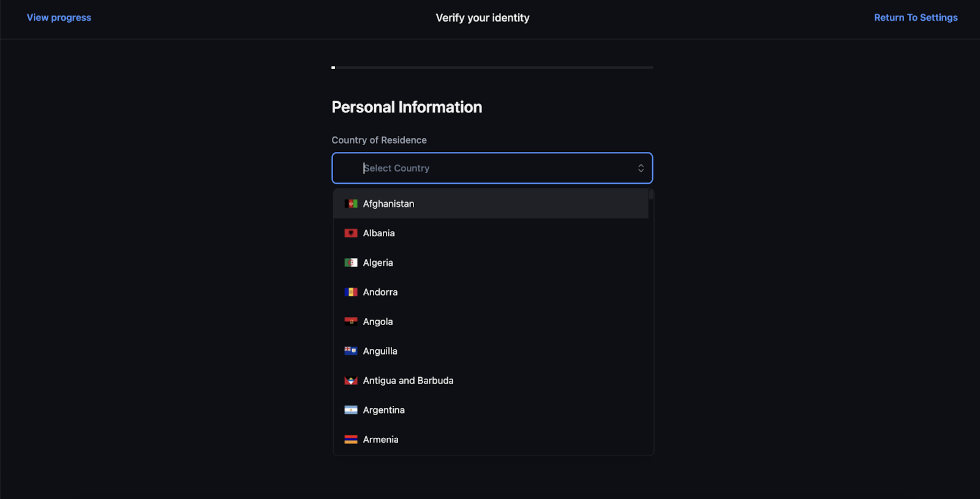This screenshot has width=980, height=499.
Task: Click the Argentina flag icon
Action: point(350,410)
